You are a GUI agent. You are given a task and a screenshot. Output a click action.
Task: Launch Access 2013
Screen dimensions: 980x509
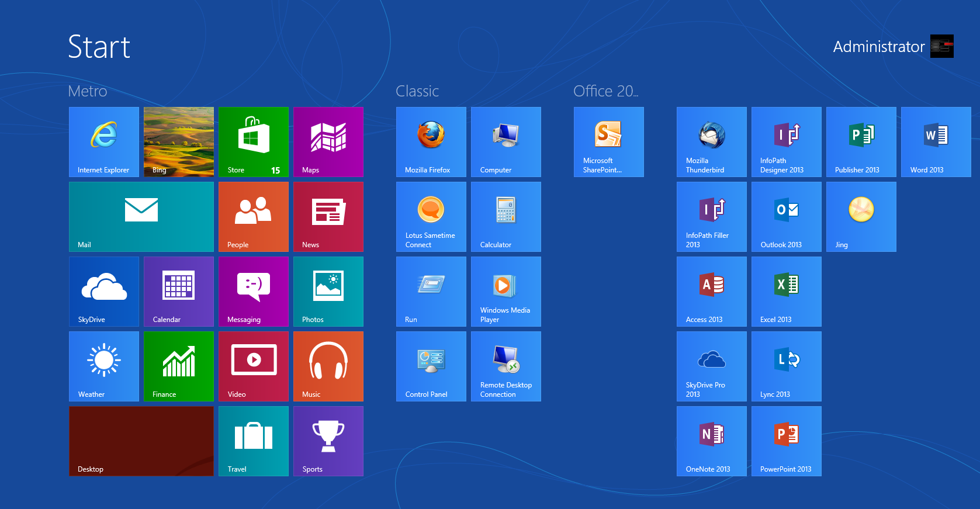pyautogui.click(x=712, y=292)
